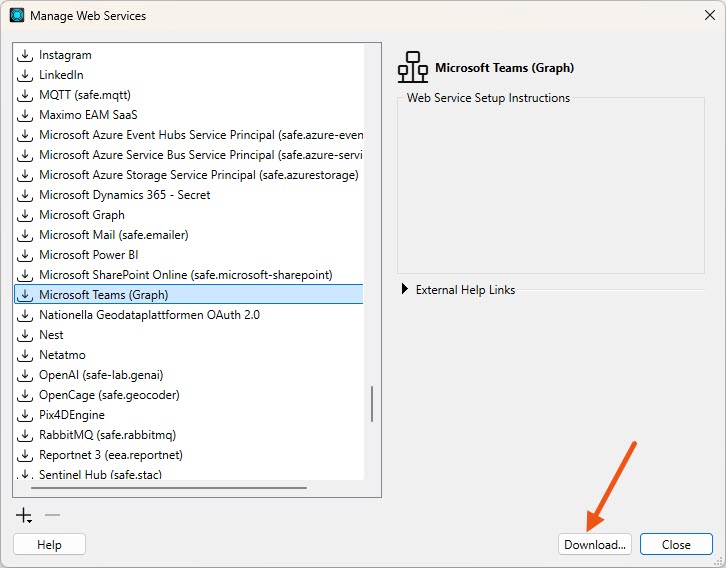The image size is (726, 568).
Task: Click download icon beside Microsoft Graph
Action: pos(26,215)
